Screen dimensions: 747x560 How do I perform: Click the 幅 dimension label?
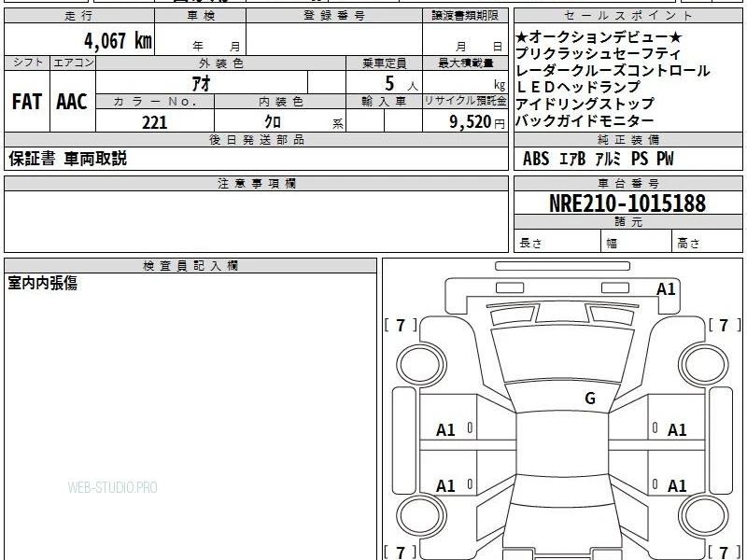tap(612, 244)
